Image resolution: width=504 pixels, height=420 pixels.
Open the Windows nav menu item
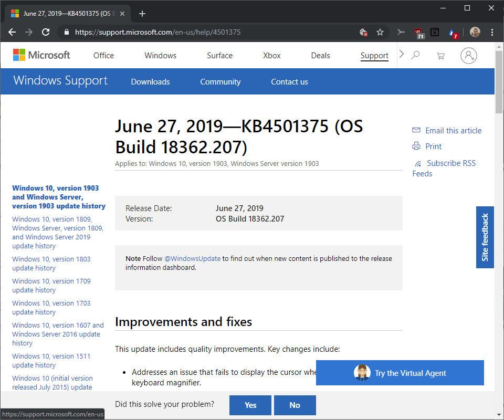click(160, 56)
